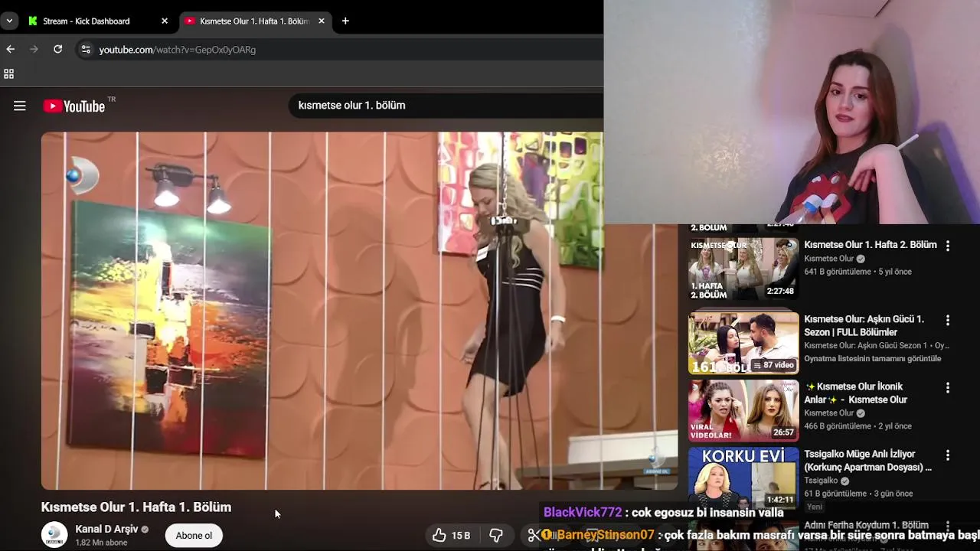
Task: Subscribe with the Abone ol button
Action: pos(194,536)
